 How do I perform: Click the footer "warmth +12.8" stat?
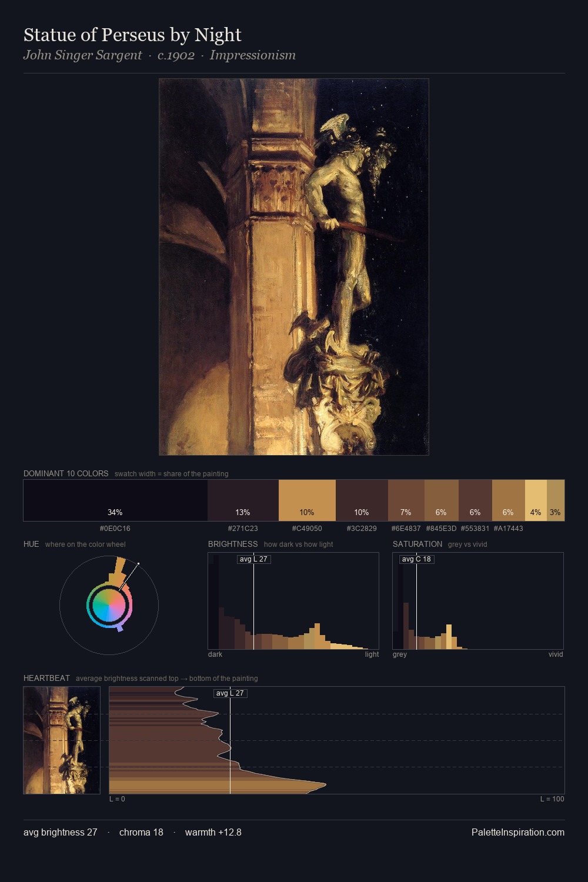coord(213,833)
